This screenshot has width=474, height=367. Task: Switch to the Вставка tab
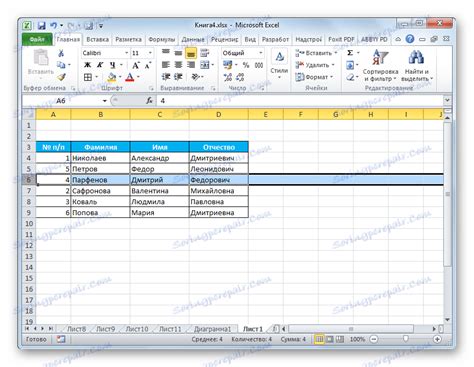pos(98,39)
